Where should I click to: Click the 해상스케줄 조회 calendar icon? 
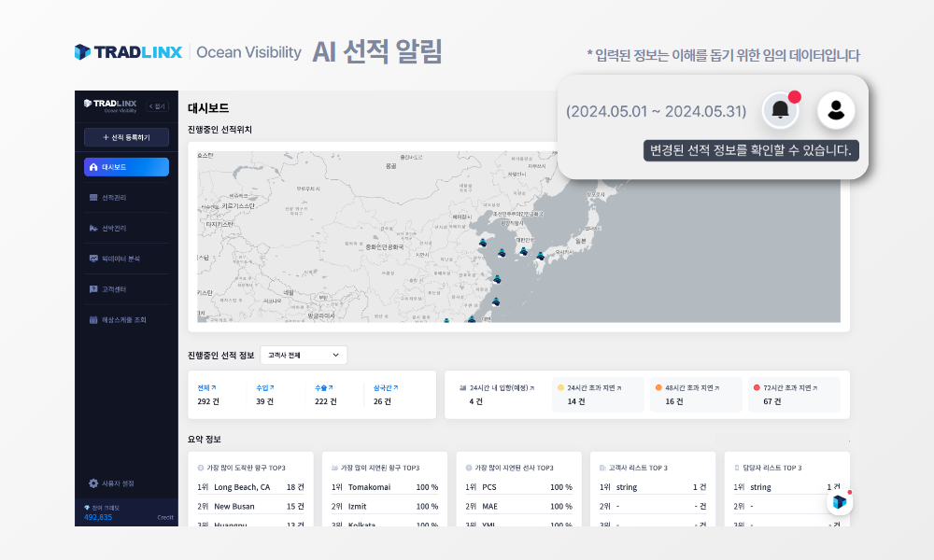[93, 319]
